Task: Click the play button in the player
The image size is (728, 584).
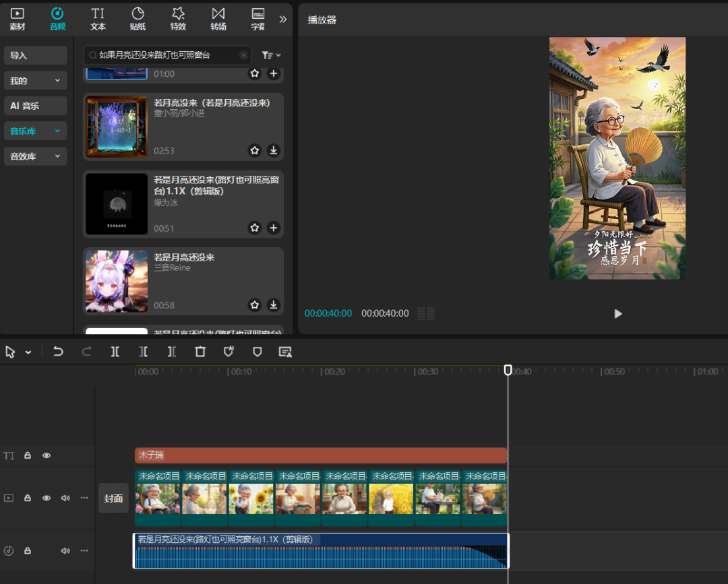Action: [617, 313]
